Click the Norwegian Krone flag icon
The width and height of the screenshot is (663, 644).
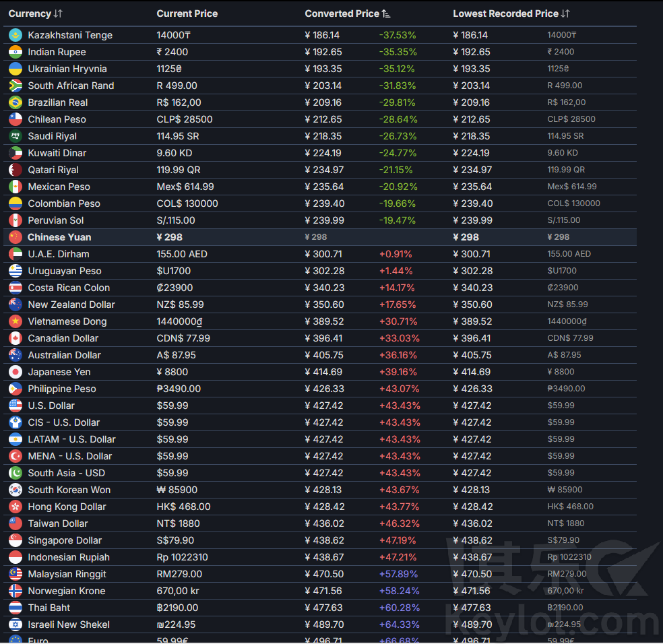coord(15,591)
